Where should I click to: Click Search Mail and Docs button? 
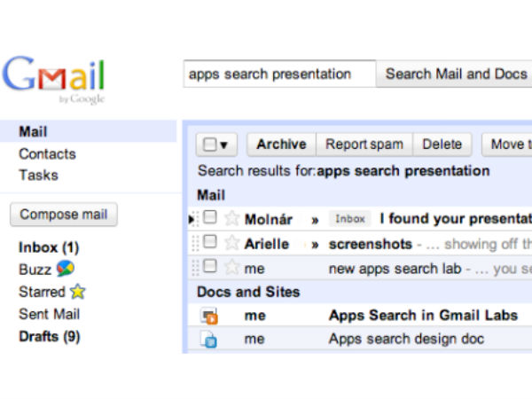tap(455, 74)
